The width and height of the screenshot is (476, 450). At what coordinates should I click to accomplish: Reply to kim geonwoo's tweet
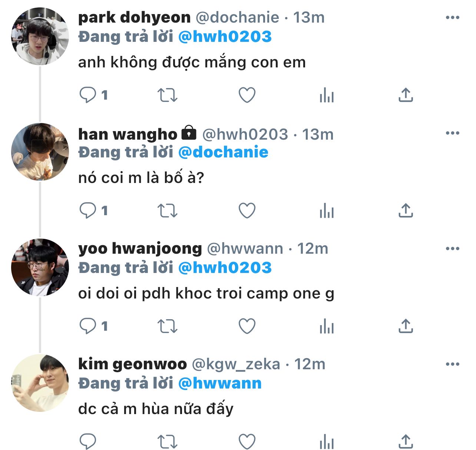tap(88, 441)
